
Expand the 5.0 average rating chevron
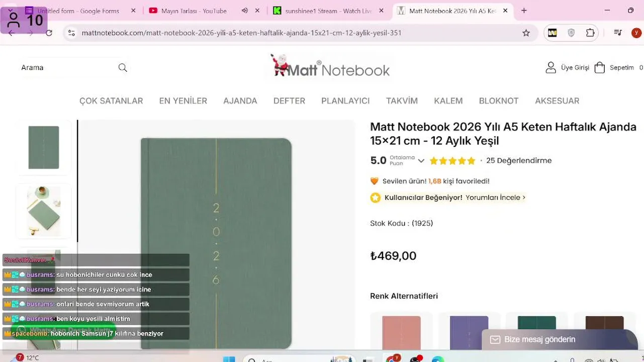coord(421,161)
